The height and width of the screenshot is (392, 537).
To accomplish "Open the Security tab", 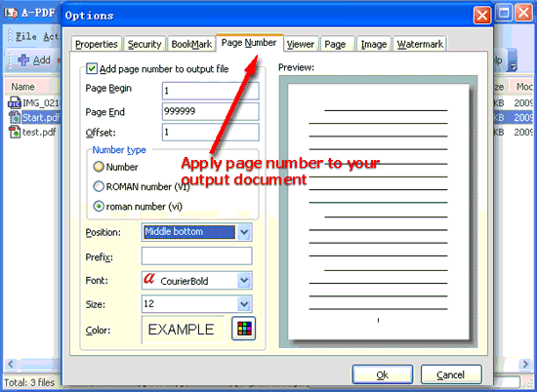I will (x=145, y=44).
